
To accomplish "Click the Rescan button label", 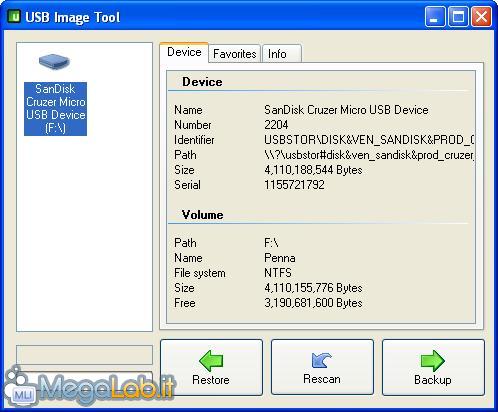I will pos(322,379).
